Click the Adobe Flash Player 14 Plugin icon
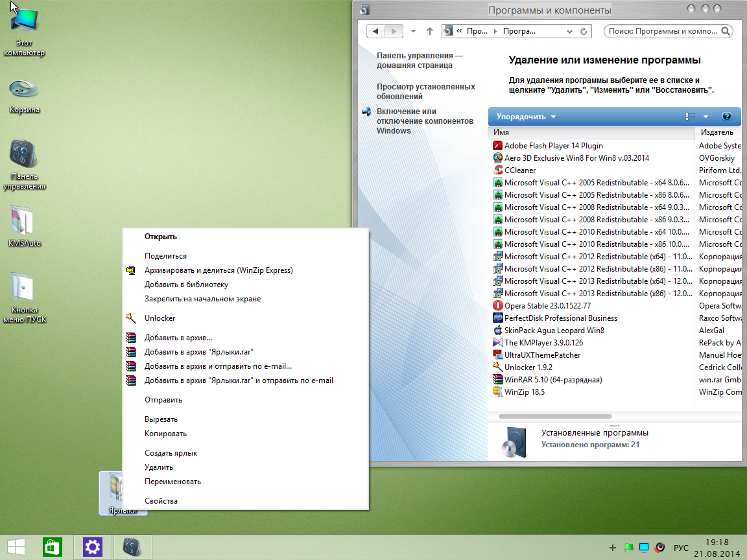The image size is (747, 560). pos(497,146)
